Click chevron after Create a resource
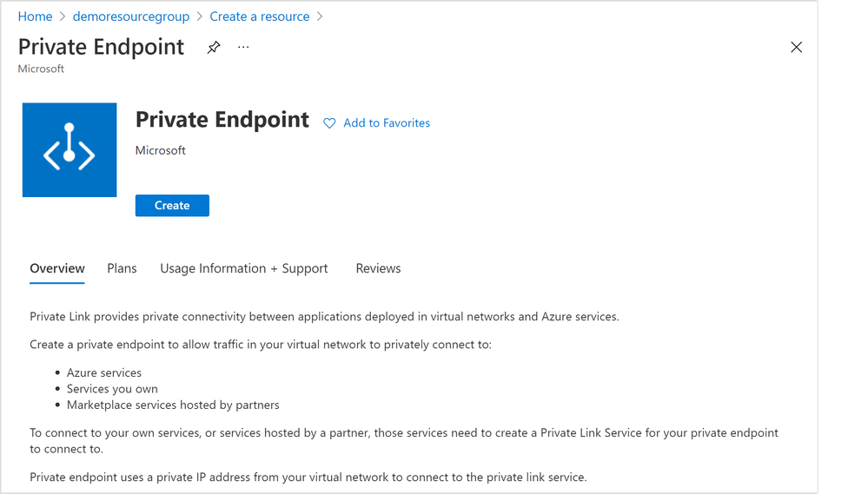Viewport: 868px width, 494px height. [x=320, y=16]
